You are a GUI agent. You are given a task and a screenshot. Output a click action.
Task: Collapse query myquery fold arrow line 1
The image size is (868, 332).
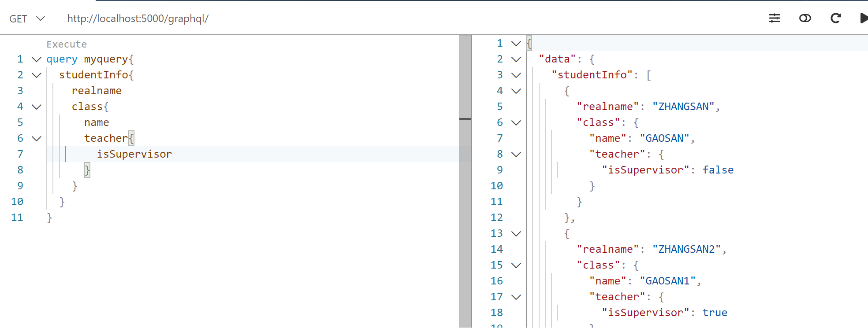[37, 59]
